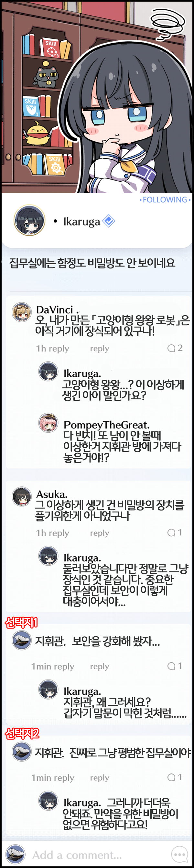The width and height of the screenshot is (194, 868).
Task: Reply to Asuka's comment
Action: click(100, 533)
